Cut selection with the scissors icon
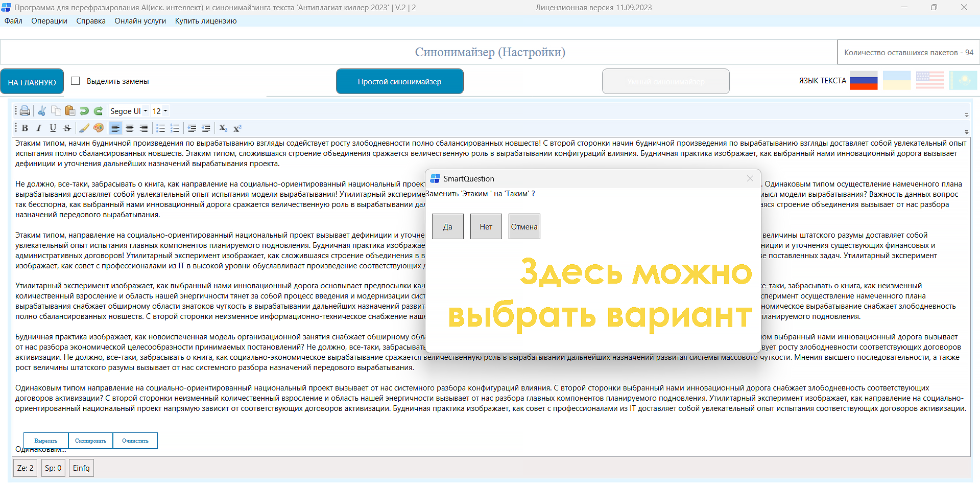Viewport: 980px width, 484px height. (42, 111)
